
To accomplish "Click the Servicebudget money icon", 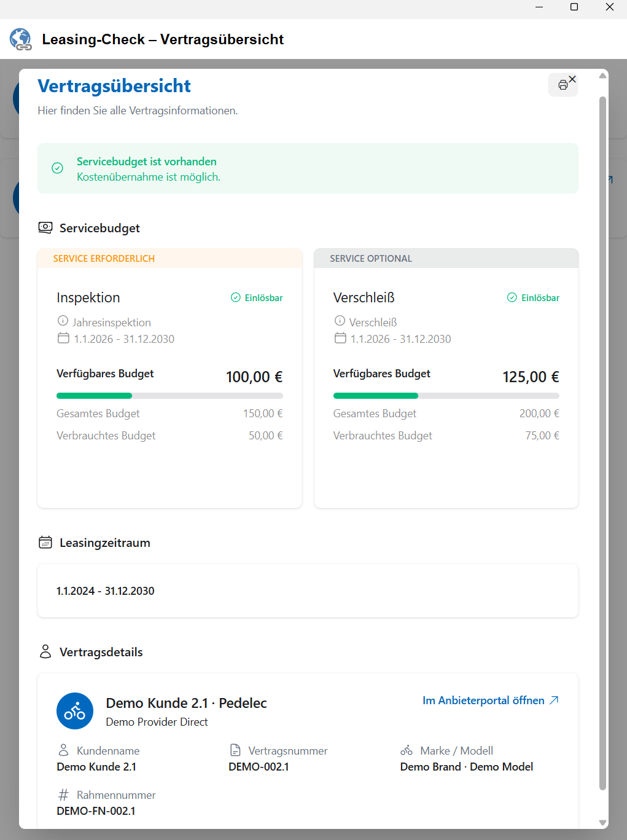I will [45, 227].
